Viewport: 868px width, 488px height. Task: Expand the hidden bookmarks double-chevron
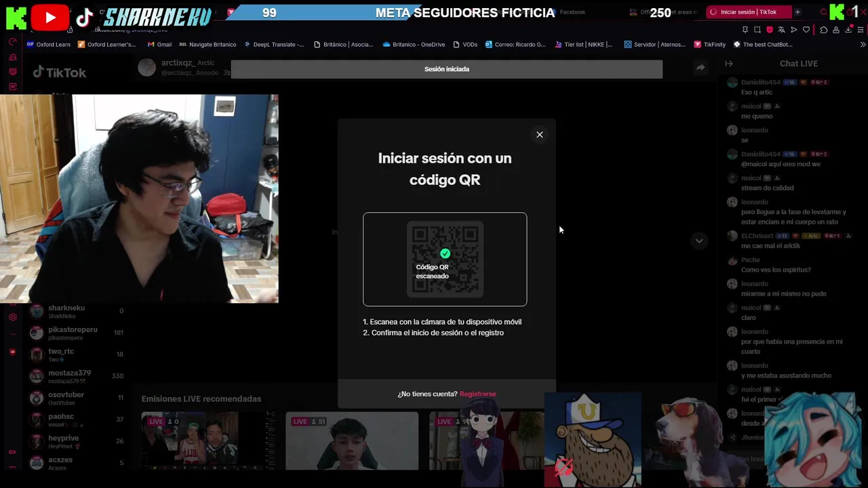pyautogui.click(x=863, y=45)
